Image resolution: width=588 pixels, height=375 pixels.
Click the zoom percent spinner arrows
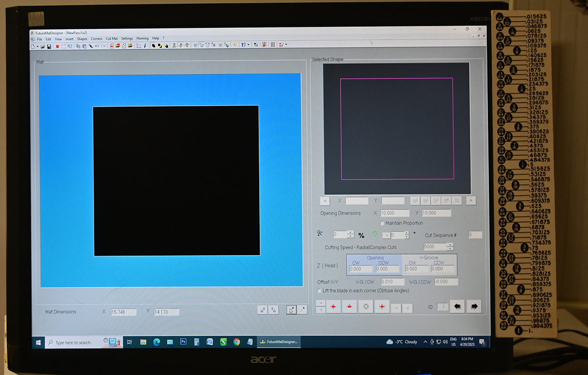coord(350,234)
